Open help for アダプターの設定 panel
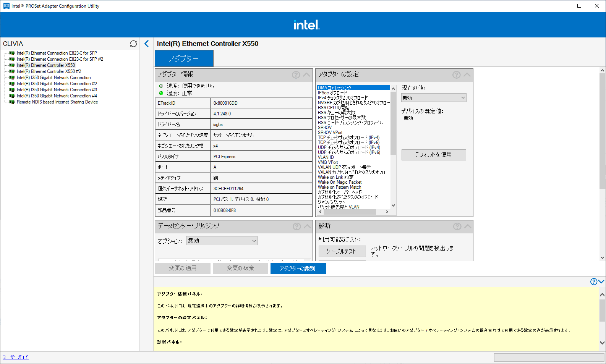Screen dimensions: 606x364 point(457,74)
